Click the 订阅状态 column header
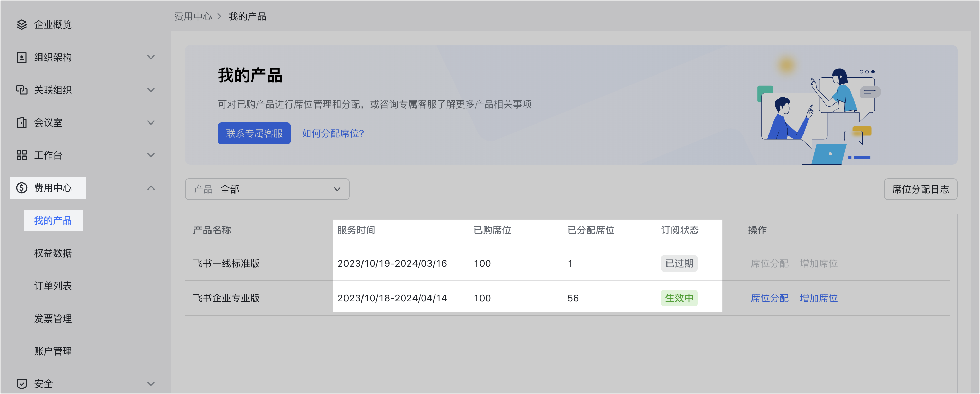This screenshot has width=980, height=394. point(680,230)
